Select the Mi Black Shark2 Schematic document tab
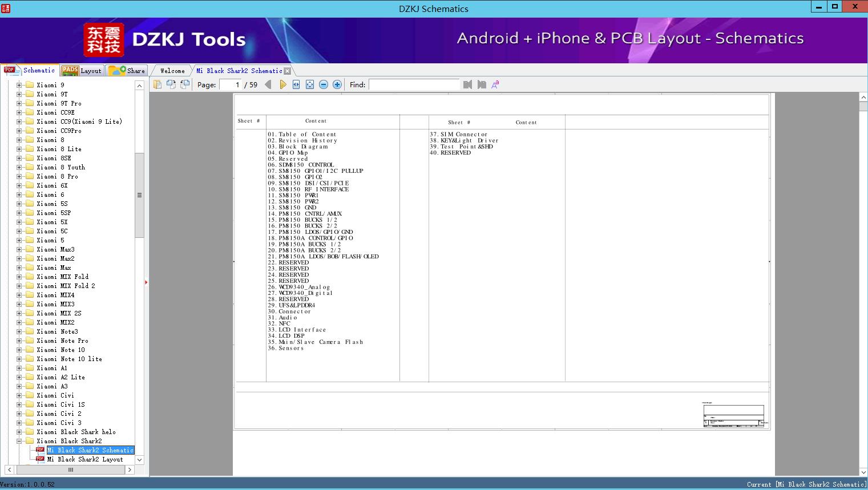 (239, 71)
